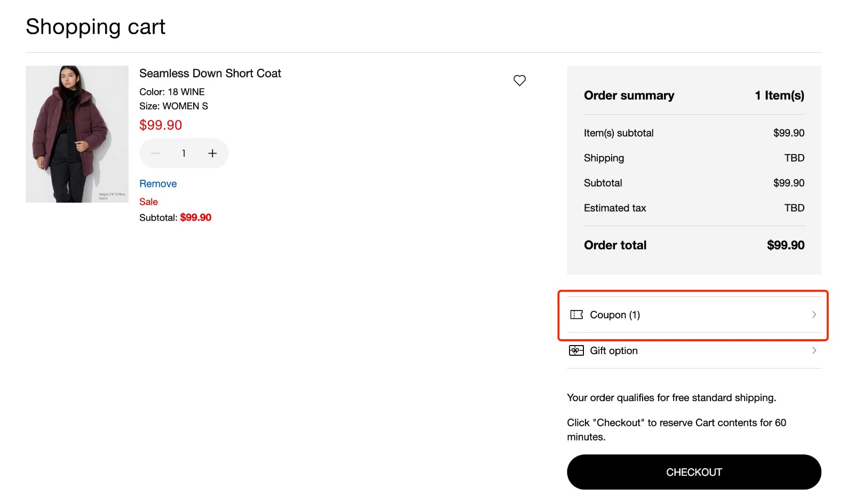Open the Coupon (1) section

[x=615, y=315]
